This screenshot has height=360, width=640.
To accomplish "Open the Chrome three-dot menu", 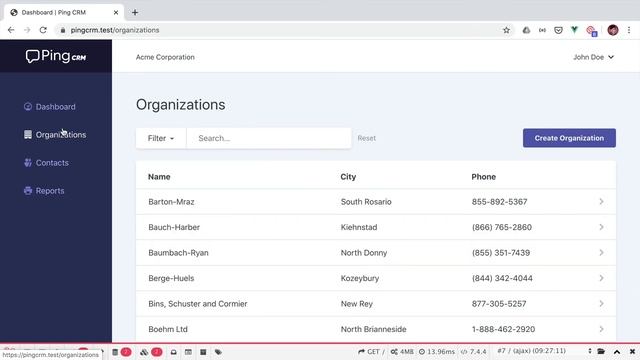I will point(629,30).
